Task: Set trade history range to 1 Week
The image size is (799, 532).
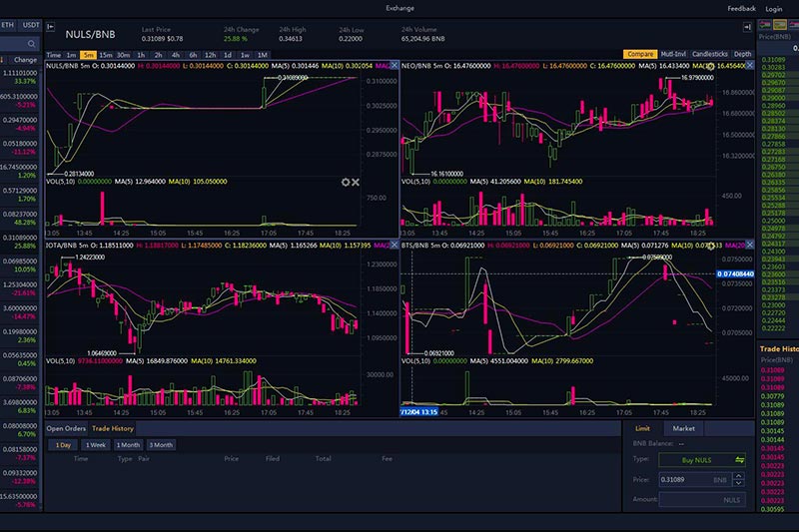Action: click(x=97, y=445)
